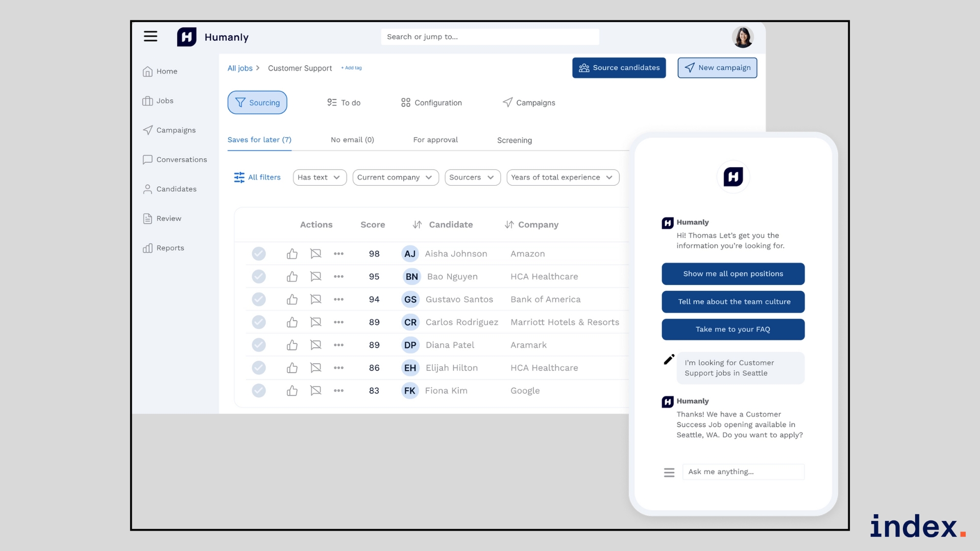Screen dimensions: 980x551
Task: Switch to the Configuration tab
Action: pyautogui.click(x=431, y=103)
